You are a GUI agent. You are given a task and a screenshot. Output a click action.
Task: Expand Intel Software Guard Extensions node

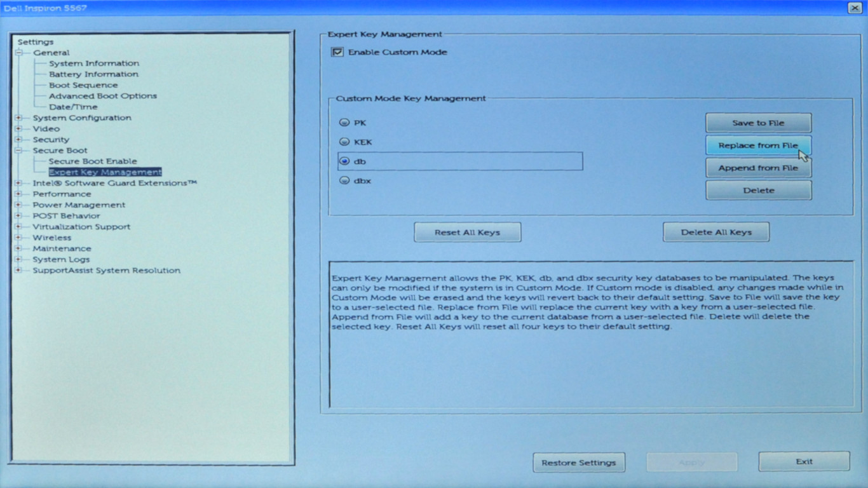pos(18,183)
